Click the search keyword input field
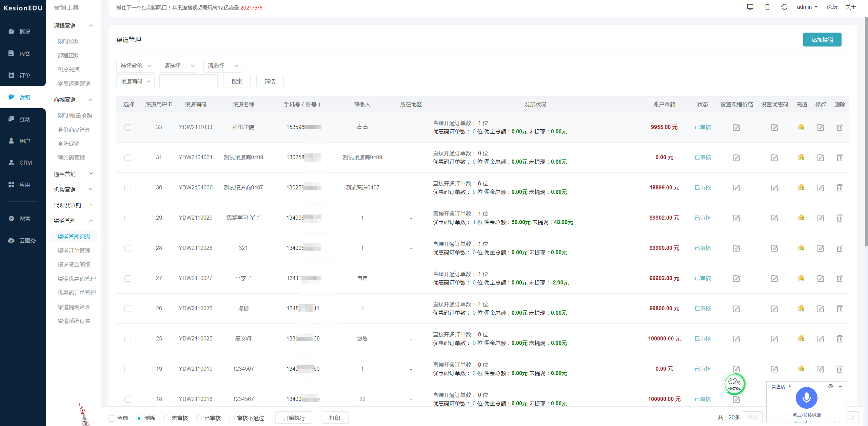This screenshot has width=868, height=426. pos(188,81)
